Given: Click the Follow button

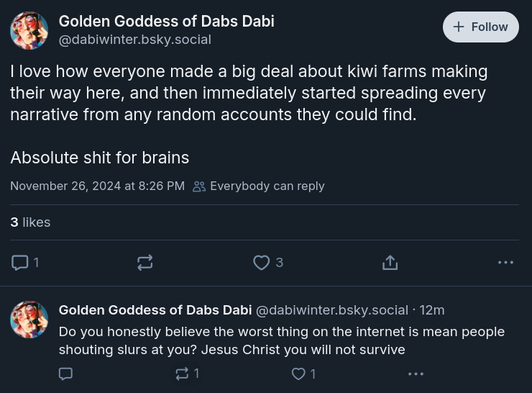Looking at the screenshot, I should [480, 27].
